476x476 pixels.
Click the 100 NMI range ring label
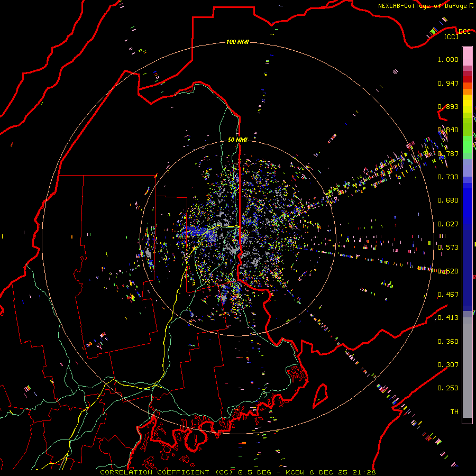point(237,42)
